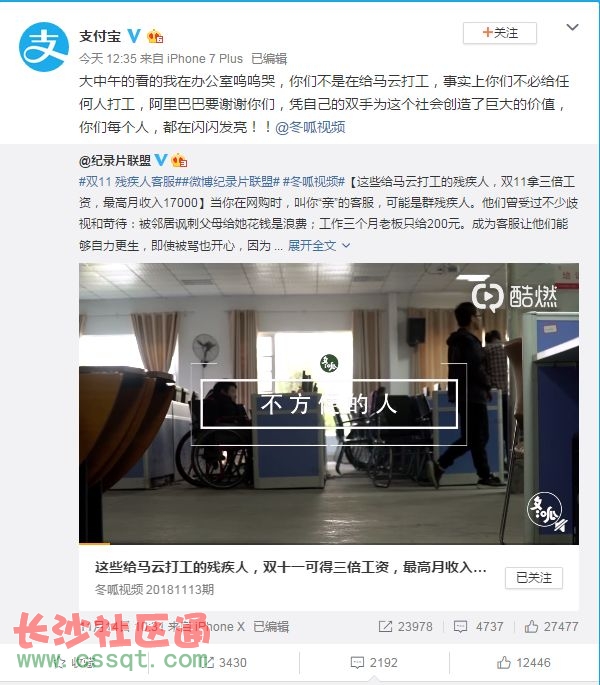600x685 pixels.
Task: Open the @纪录片联盟 account link
Action: tap(115, 161)
